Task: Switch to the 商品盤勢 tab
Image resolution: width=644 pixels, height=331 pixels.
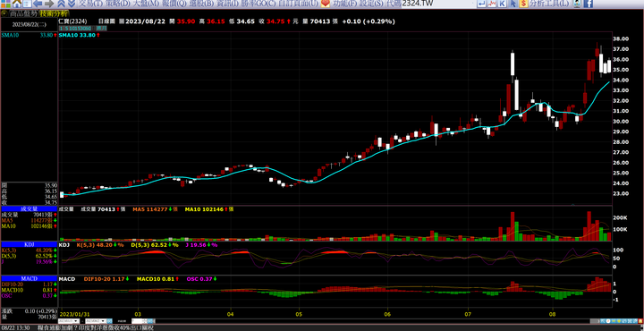Action: click(x=23, y=13)
